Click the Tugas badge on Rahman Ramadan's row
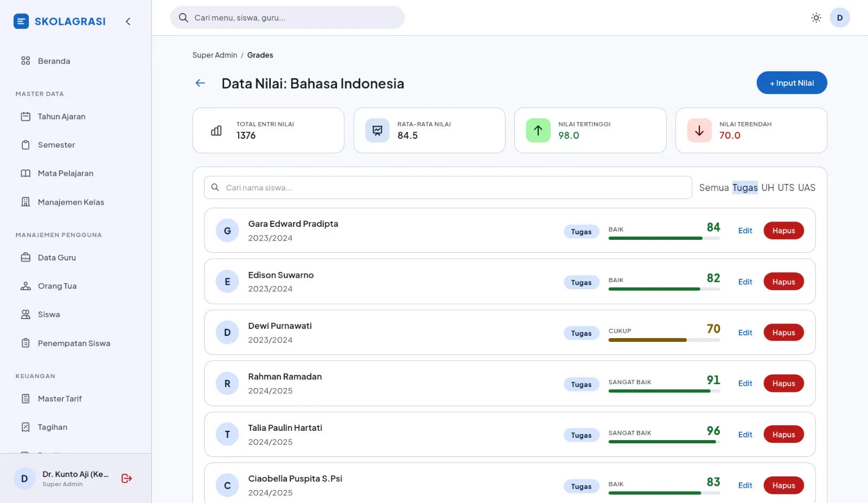The image size is (868, 503). point(581,385)
